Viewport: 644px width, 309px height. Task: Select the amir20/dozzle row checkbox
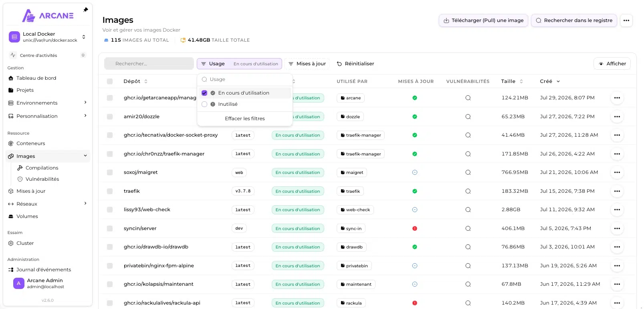pyautogui.click(x=110, y=117)
